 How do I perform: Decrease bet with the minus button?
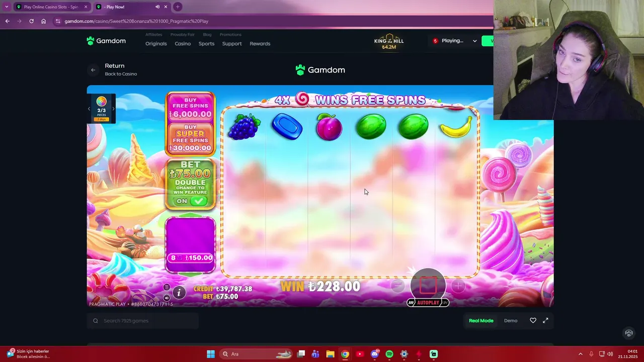(397, 286)
